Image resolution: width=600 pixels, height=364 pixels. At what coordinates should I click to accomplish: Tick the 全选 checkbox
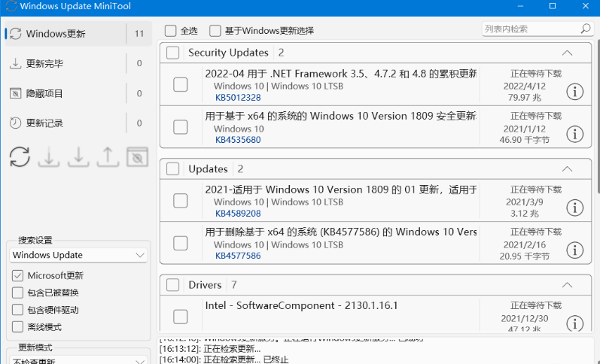point(171,31)
